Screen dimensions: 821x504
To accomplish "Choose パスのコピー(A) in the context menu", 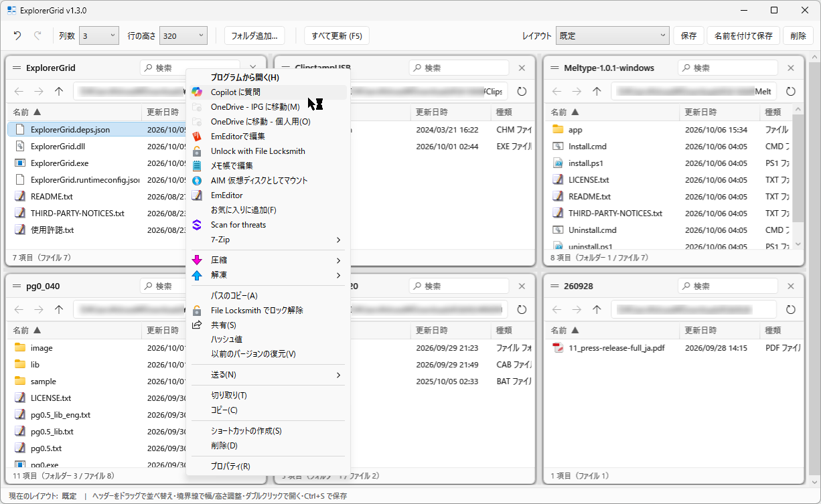I will [x=268, y=296].
